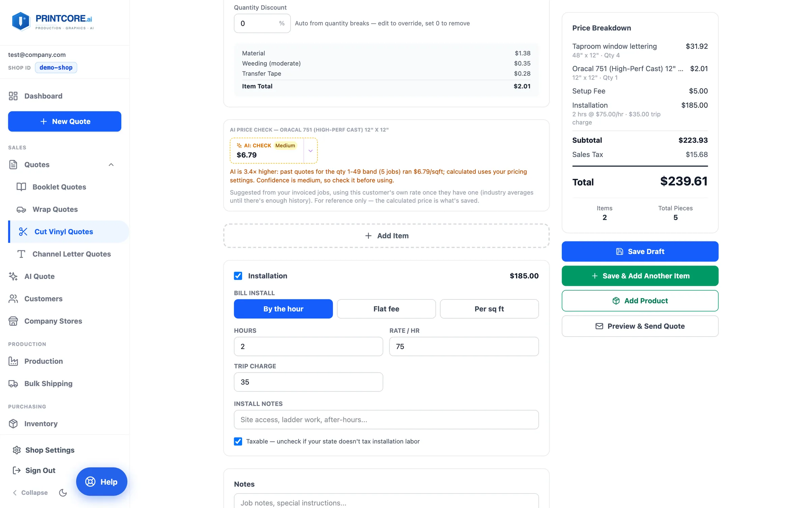Click the PrintCore.ai logo

pos(52,21)
